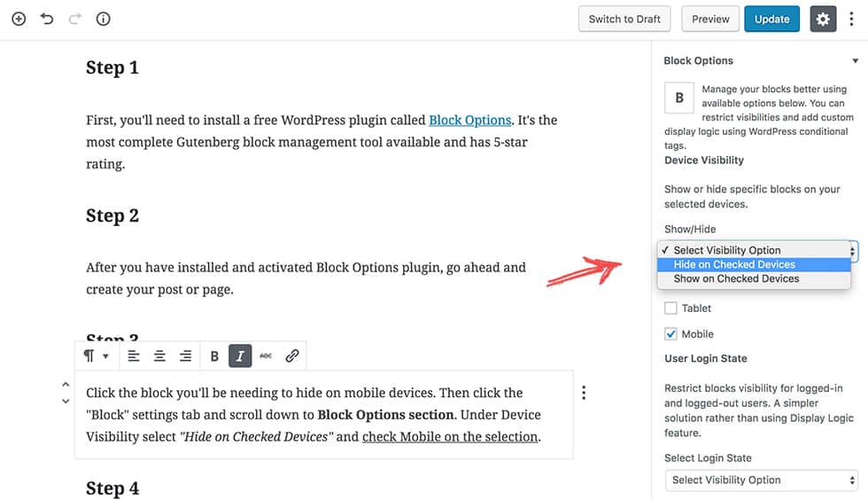Click 'Device Visibility' heading in sidebar
The height and width of the screenshot is (500, 868).
[x=704, y=160]
